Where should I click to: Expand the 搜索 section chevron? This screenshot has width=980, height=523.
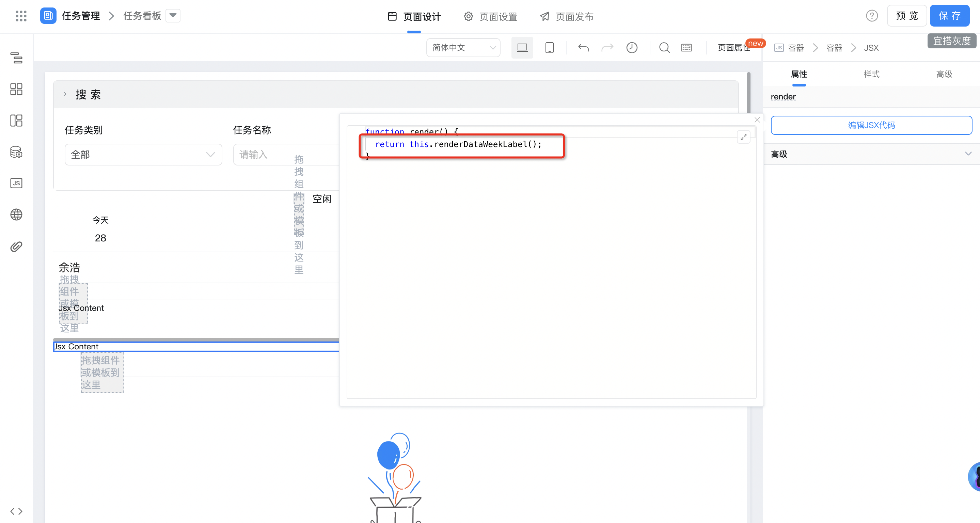(65, 94)
